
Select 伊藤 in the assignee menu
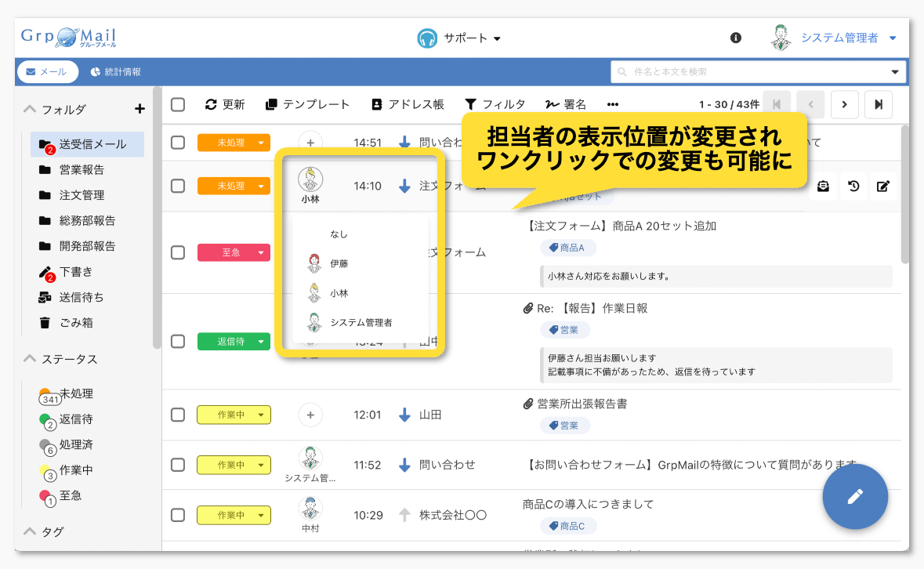(360, 263)
